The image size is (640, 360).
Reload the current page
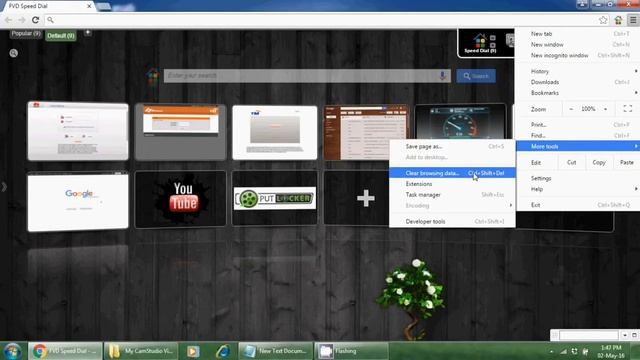pyautogui.click(x=36, y=20)
